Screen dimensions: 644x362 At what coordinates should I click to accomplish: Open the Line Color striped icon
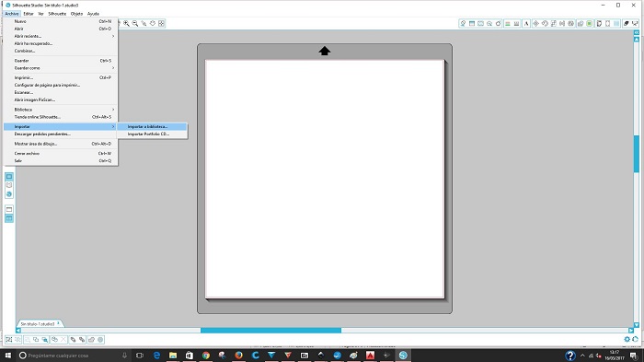click(508, 23)
